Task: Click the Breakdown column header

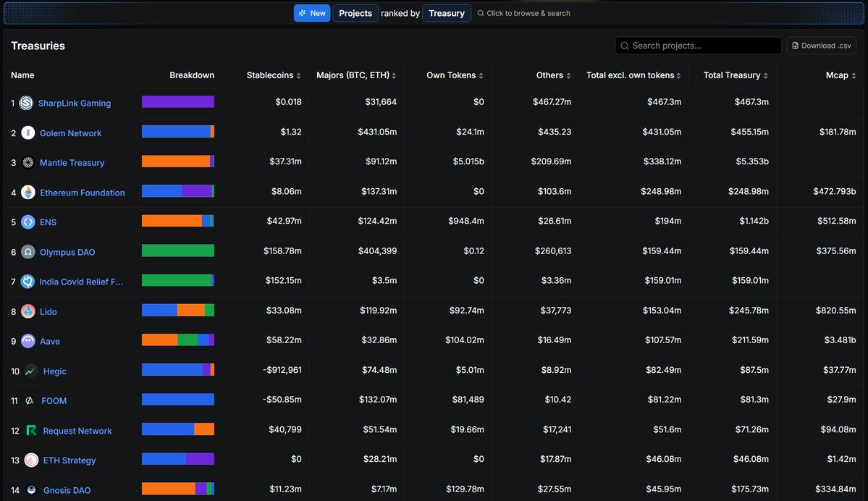Action: pos(192,75)
